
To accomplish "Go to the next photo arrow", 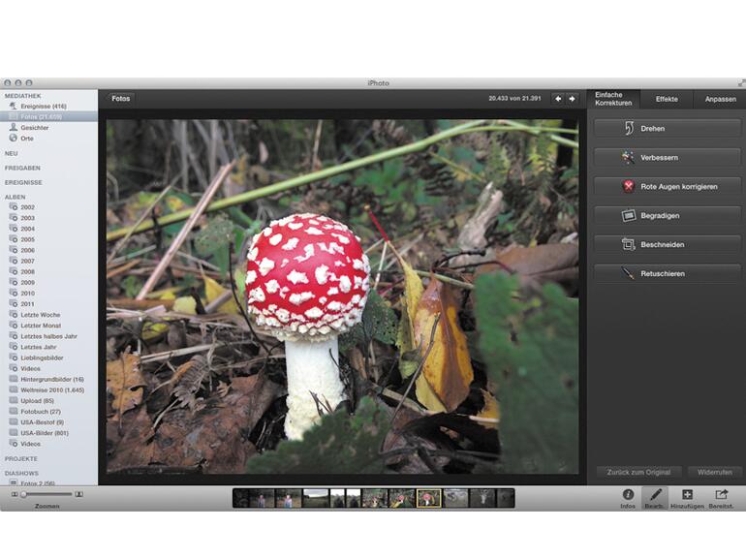I will [x=572, y=99].
